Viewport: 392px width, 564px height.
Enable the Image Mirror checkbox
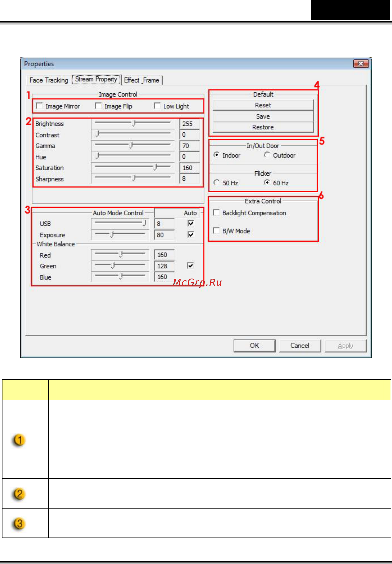(x=39, y=106)
